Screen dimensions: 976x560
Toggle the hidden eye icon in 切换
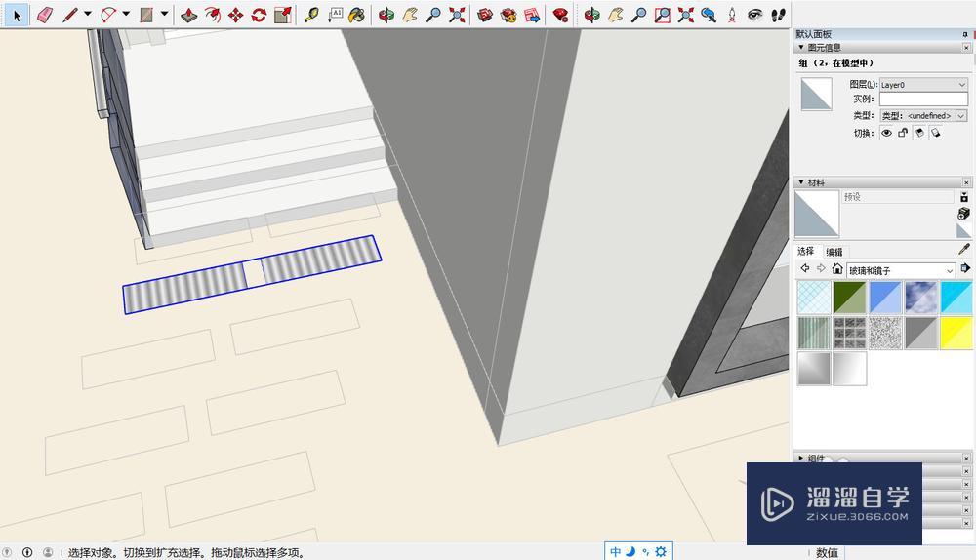[886, 133]
